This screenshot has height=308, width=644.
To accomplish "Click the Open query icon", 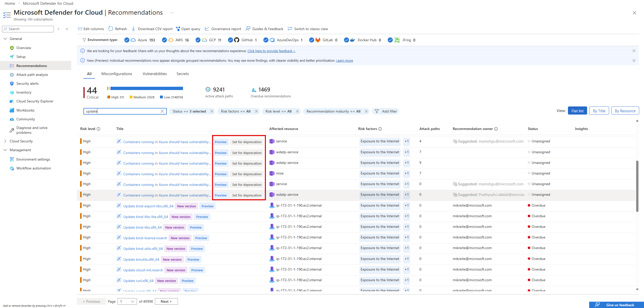I will 178,29.
